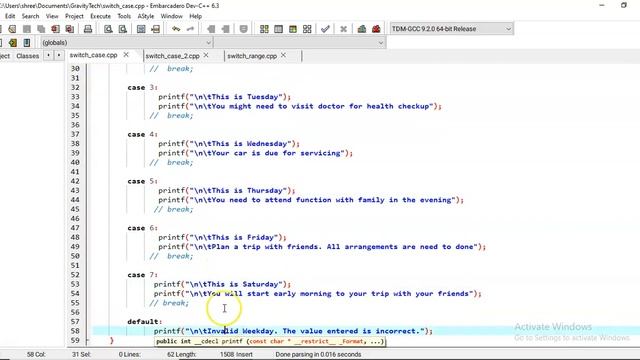Click the Undo toolbar icon

[x=176, y=29]
